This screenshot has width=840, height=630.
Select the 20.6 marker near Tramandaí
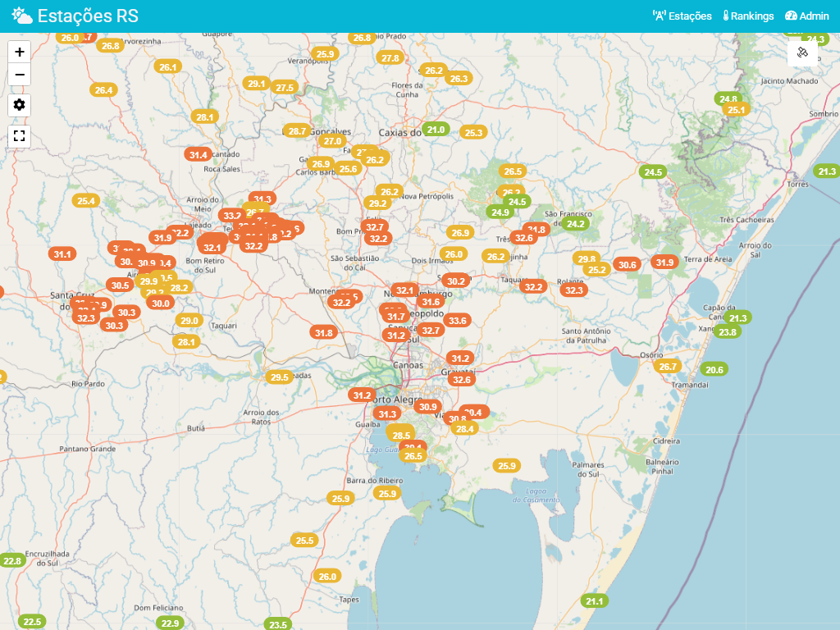pos(714,370)
